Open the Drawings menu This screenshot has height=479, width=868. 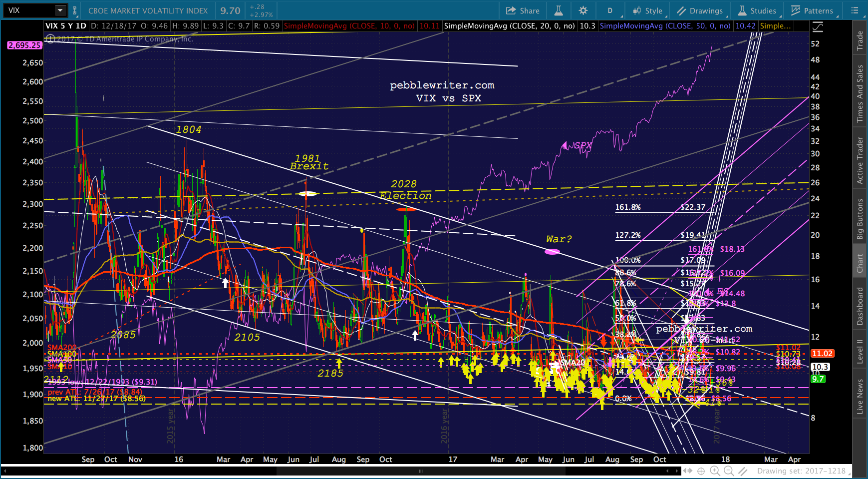coord(700,10)
